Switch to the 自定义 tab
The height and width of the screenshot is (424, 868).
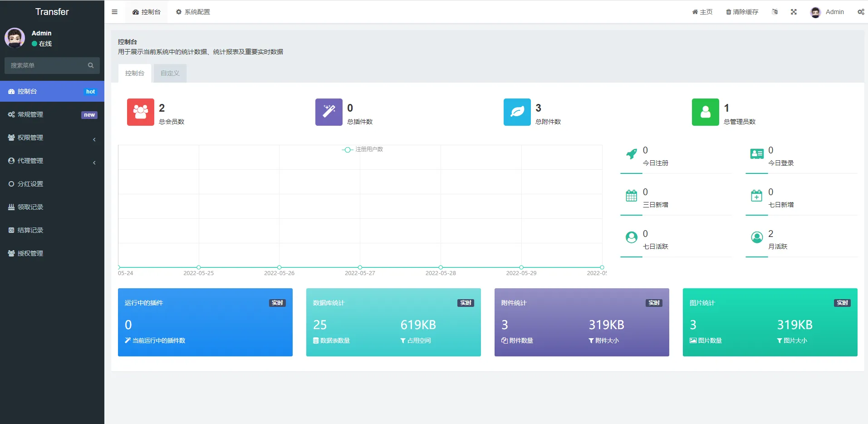point(170,73)
